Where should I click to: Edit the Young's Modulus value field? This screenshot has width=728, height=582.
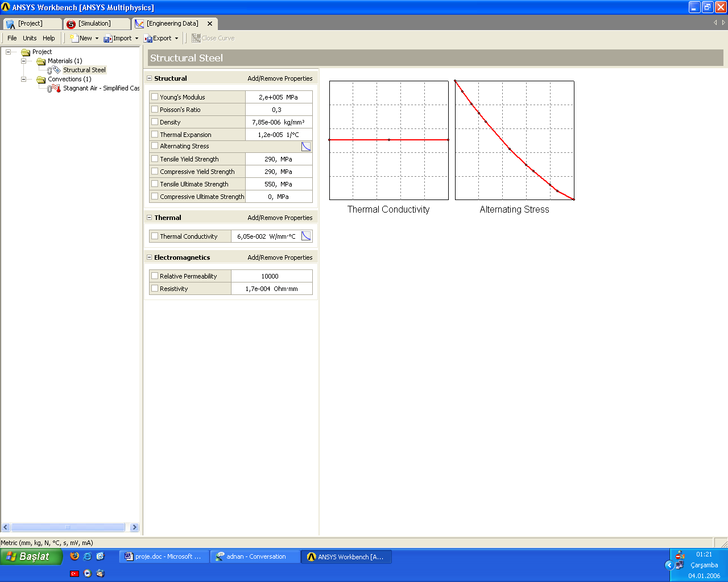279,97
